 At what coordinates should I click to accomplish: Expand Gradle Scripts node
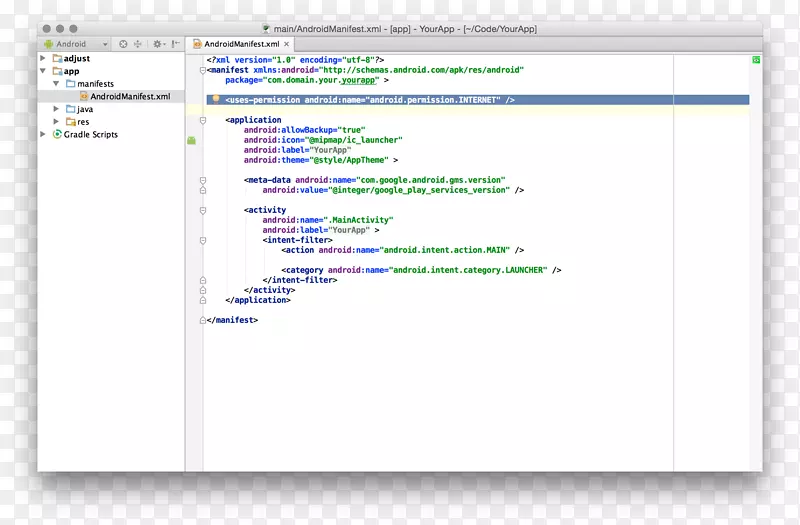(x=43, y=134)
